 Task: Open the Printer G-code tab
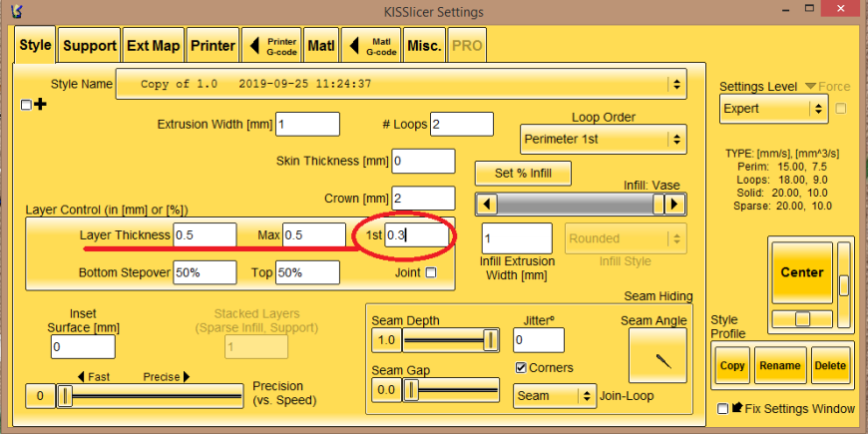point(271,46)
